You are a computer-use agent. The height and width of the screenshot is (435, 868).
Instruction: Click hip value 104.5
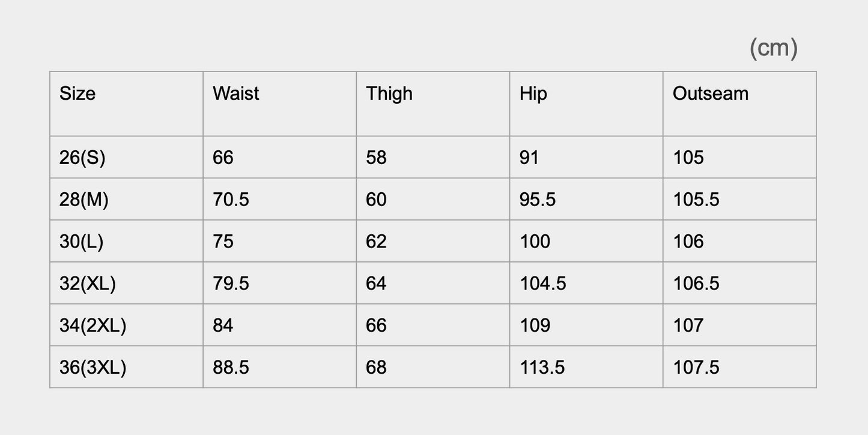[543, 283]
